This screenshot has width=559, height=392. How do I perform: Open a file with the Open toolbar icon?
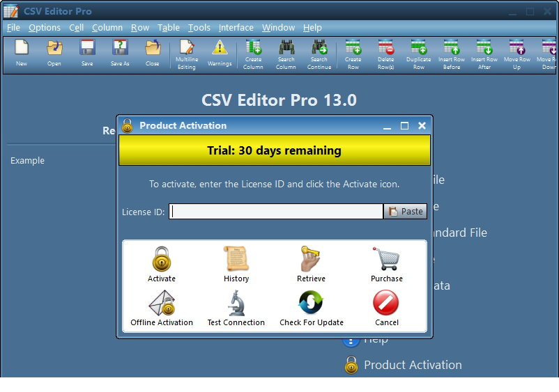click(x=54, y=53)
